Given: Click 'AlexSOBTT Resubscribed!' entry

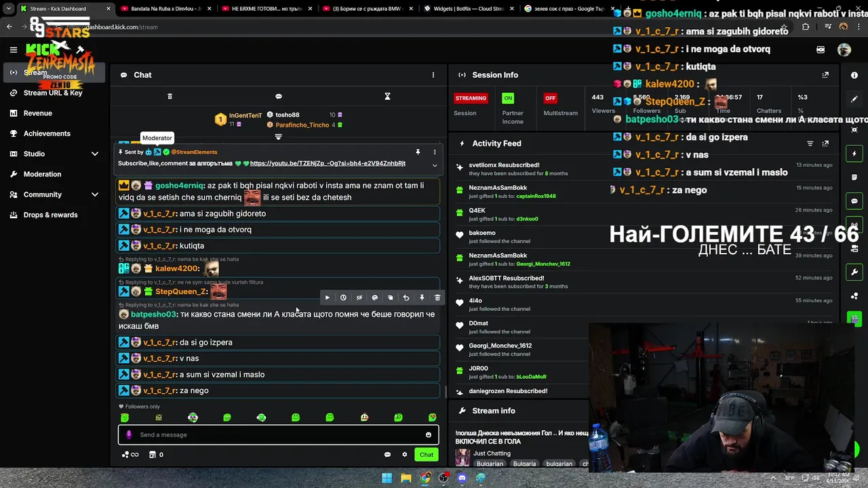Looking at the screenshot, I should coord(507,278).
